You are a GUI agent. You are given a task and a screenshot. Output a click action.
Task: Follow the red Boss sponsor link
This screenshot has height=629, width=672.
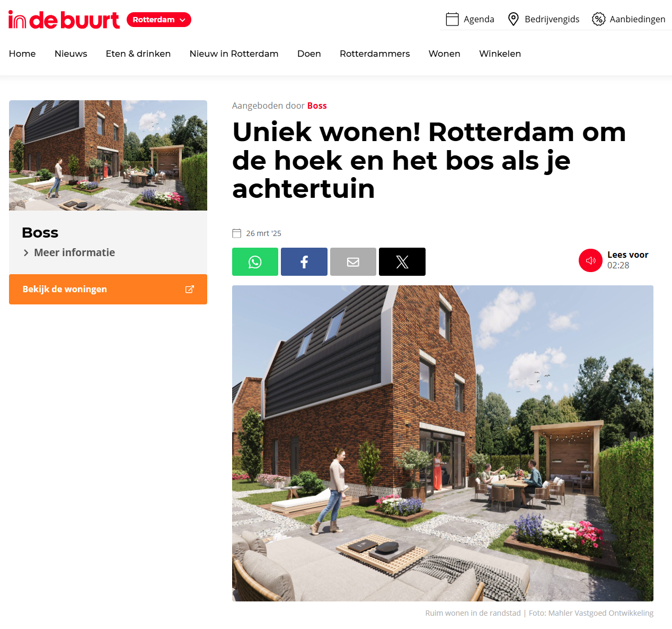317,106
